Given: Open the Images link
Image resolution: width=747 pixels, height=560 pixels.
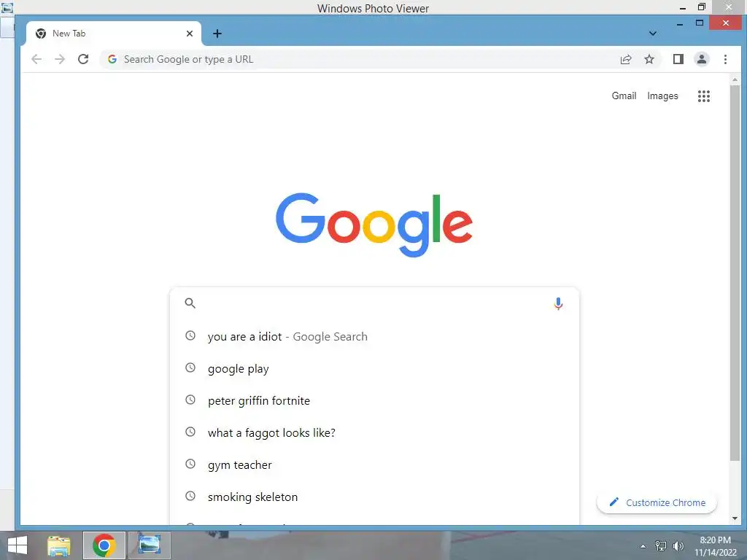Looking at the screenshot, I should click(x=662, y=96).
